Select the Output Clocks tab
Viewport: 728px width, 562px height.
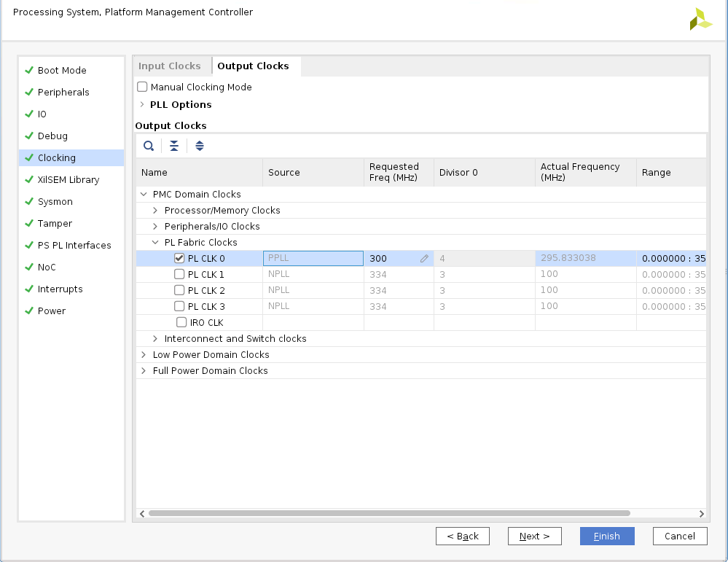pyautogui.click(x=253, y=66)
